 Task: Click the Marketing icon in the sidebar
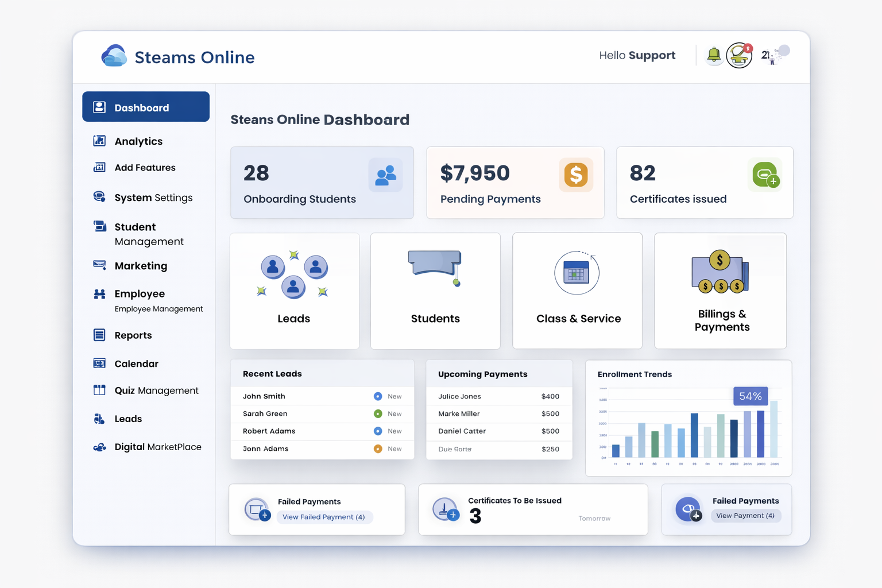(99, 265)
